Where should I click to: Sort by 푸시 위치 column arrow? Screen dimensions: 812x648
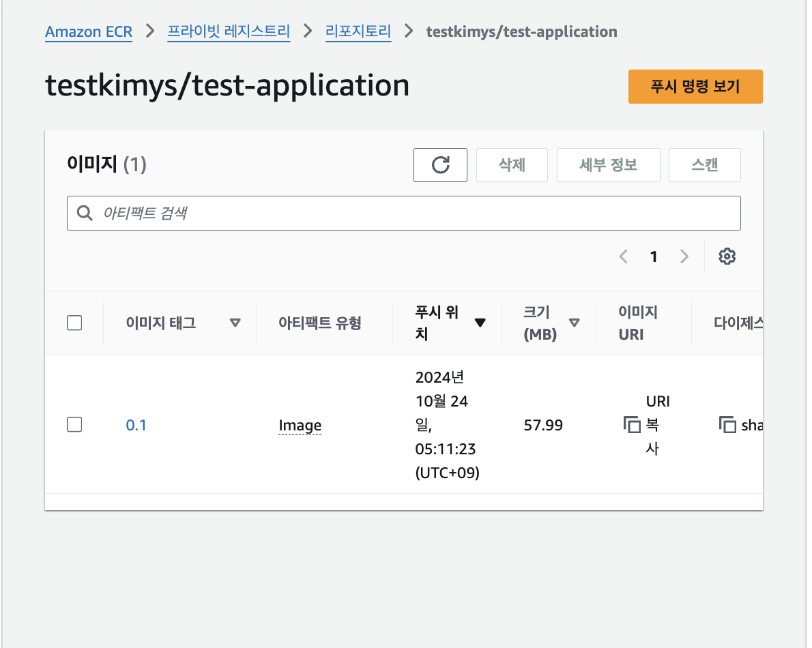point(480,323)
